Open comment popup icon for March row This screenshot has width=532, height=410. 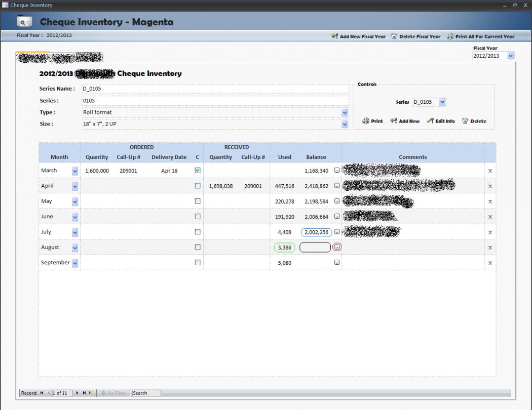click(x=337, y=171)
